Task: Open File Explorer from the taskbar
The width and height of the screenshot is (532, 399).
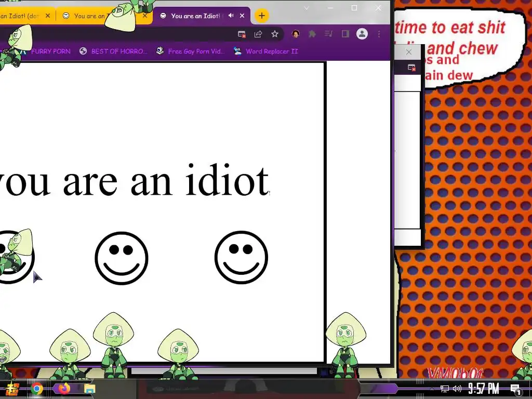Action: 89,389
